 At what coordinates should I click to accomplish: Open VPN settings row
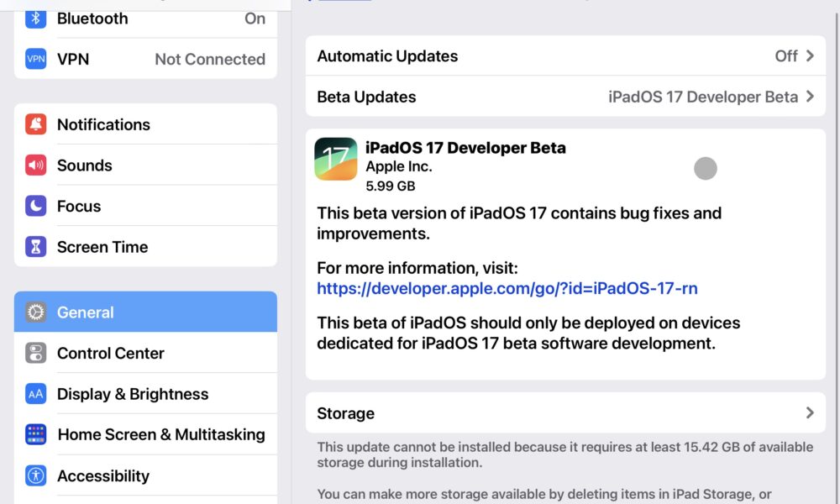click(145, 59)
